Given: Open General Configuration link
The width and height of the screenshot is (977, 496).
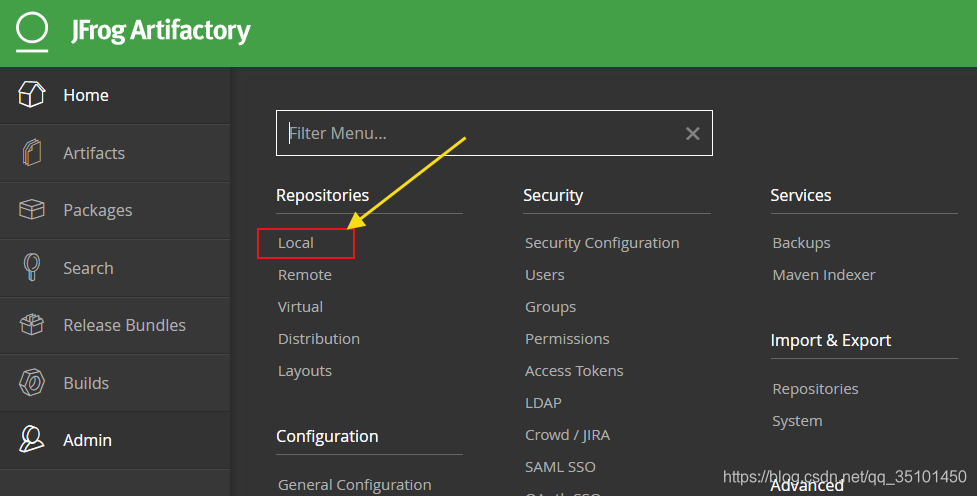Looking at the screenshot, I should point(355,485).
